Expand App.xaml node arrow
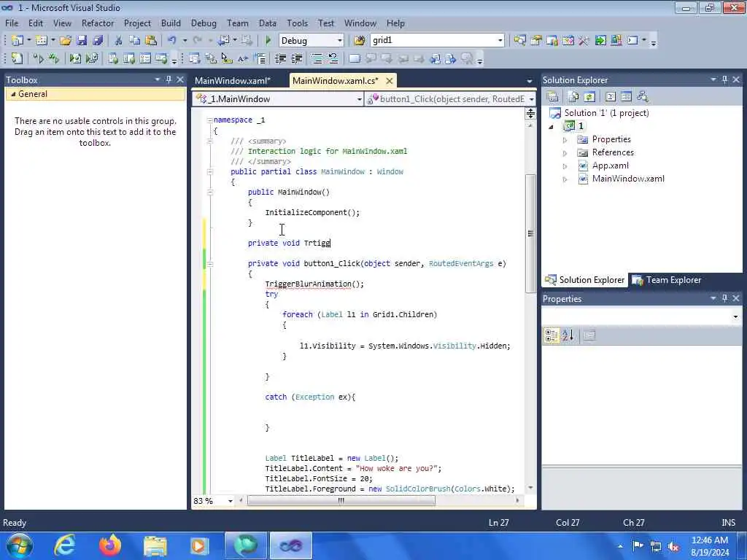Viewport: 747px width, 560px height. 565,166
